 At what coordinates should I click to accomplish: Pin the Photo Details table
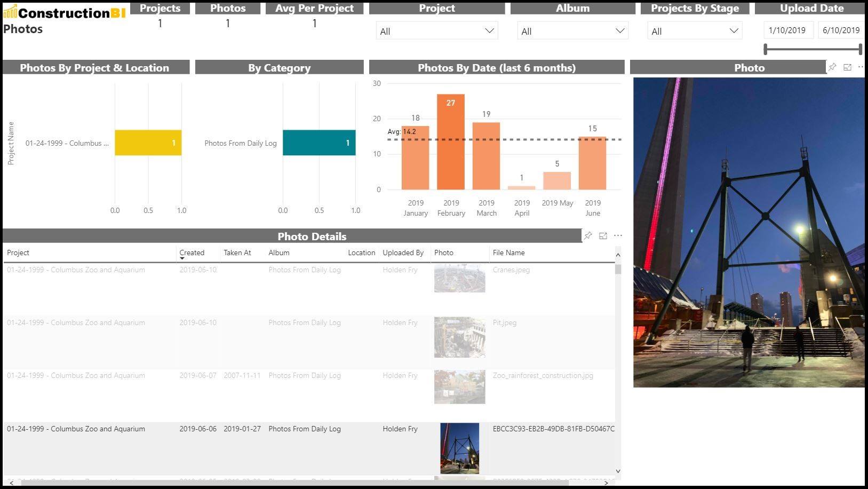588,236
